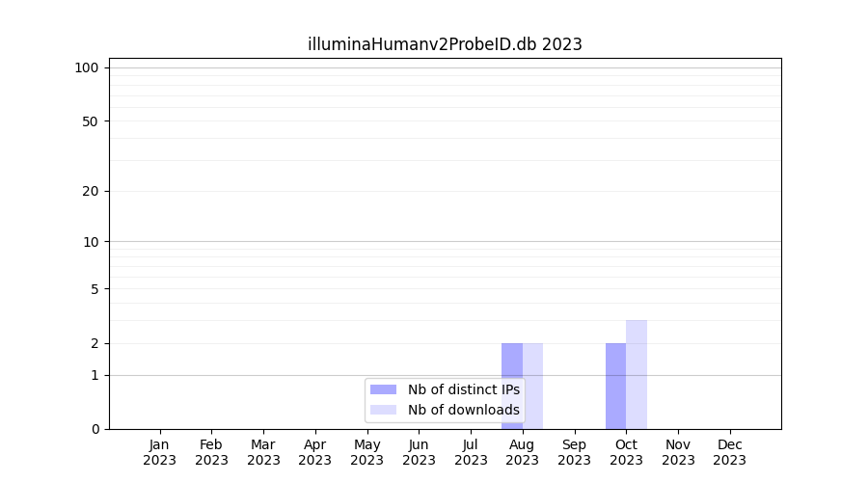Select the 'Nb of distinct IPs' legend label
The height and width of the screenshot is (482, 868).
(x=463, y=389)
